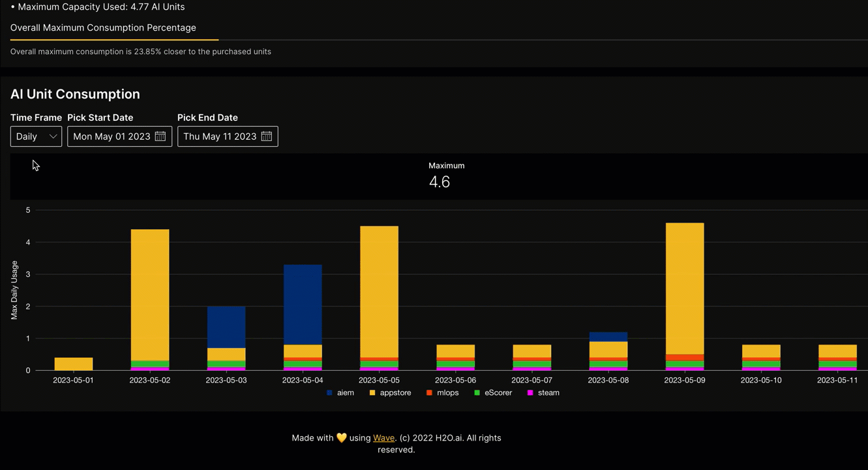Click the Maximum 4.6 stat card

(439, 176)
